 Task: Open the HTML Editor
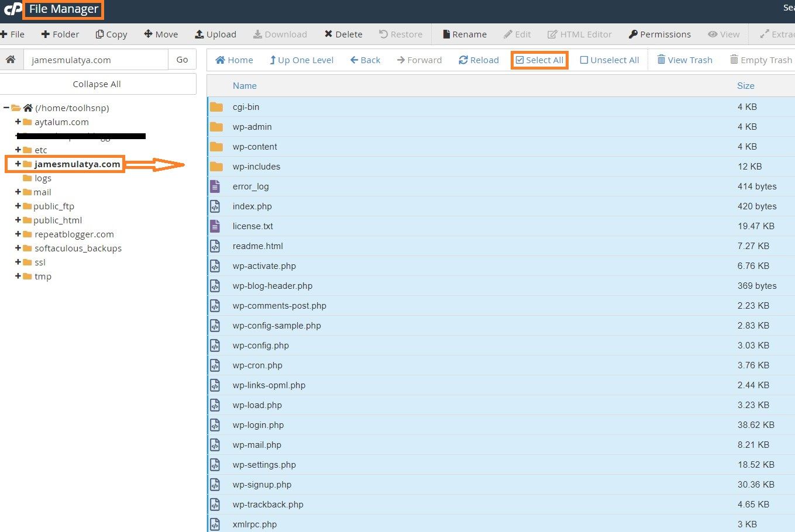(580, 34)
